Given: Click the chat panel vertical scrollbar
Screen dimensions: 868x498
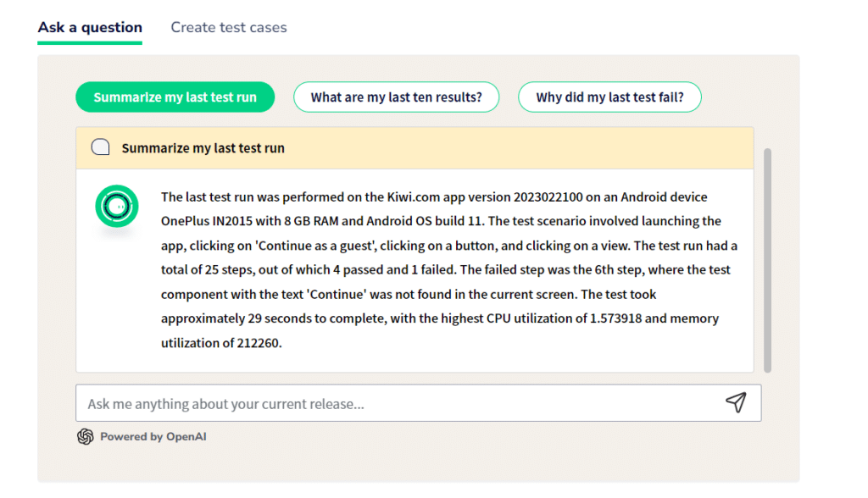Looking at the screenshot, I should click(767, 260).
